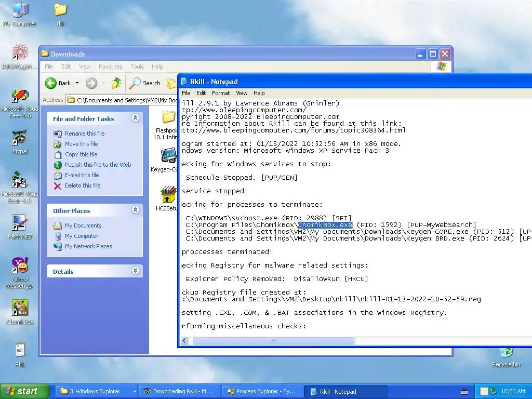The width and height of the screenshot is (532, 399).
Task: Minimize the Downloads window
Action: 421,54
